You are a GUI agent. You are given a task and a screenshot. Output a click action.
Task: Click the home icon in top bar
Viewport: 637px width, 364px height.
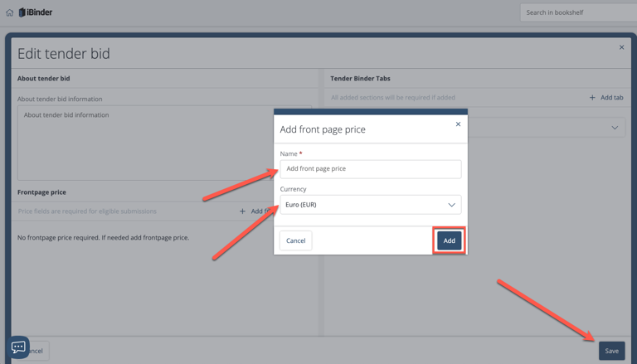[10, 12]
